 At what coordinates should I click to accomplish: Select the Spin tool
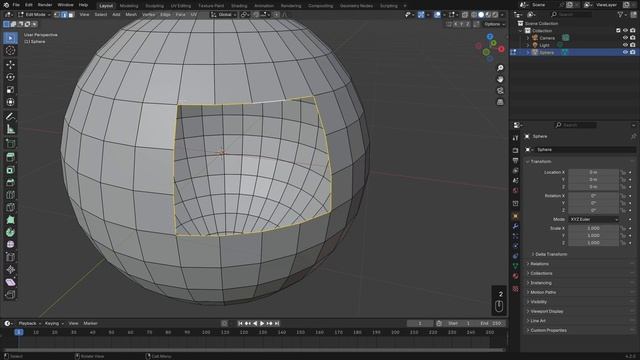pyautogui.click(x=10, y=232)
